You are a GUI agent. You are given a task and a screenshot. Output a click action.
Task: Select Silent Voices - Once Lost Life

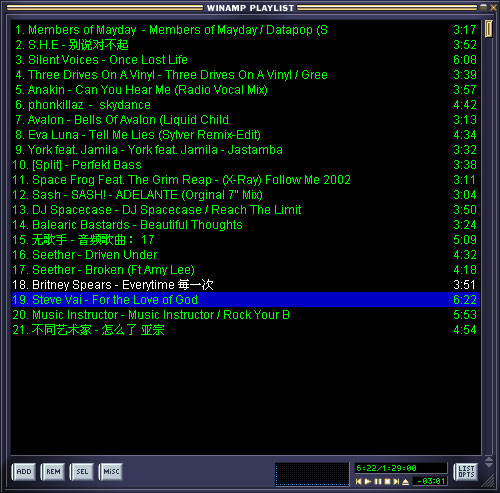click(246, 60)
